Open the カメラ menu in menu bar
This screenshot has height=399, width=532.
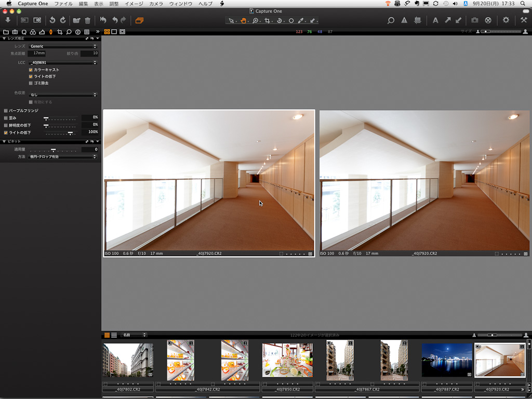pos(156,4)
